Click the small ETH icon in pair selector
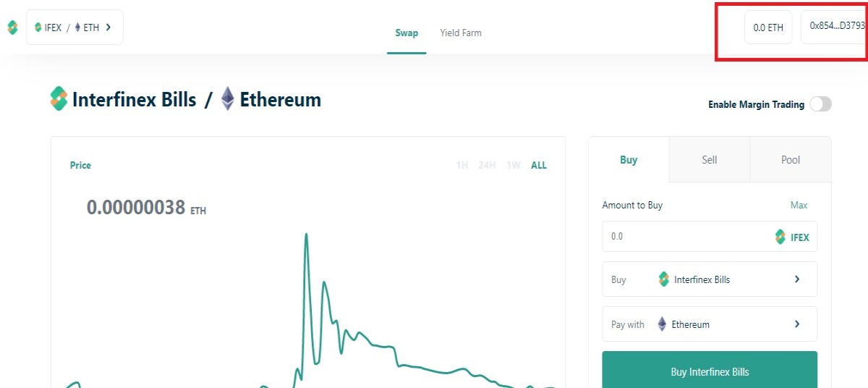The width and height of the screenshot is (868, 388). tap(77, 28)
